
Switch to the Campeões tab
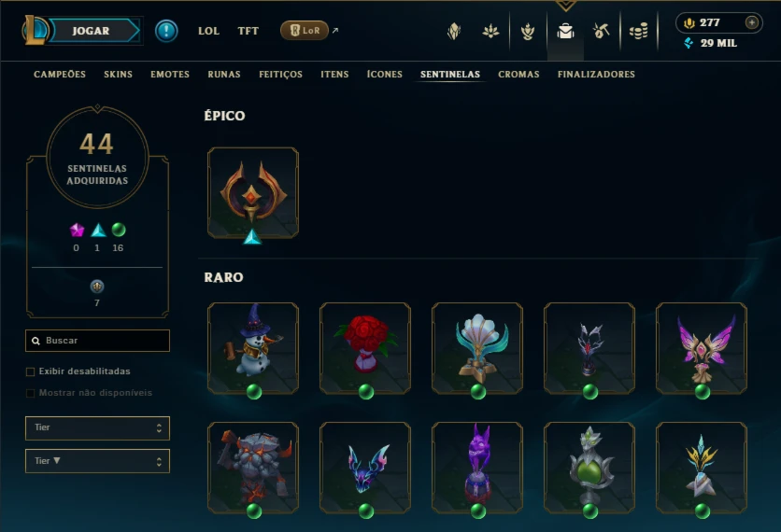pos(60,74)
